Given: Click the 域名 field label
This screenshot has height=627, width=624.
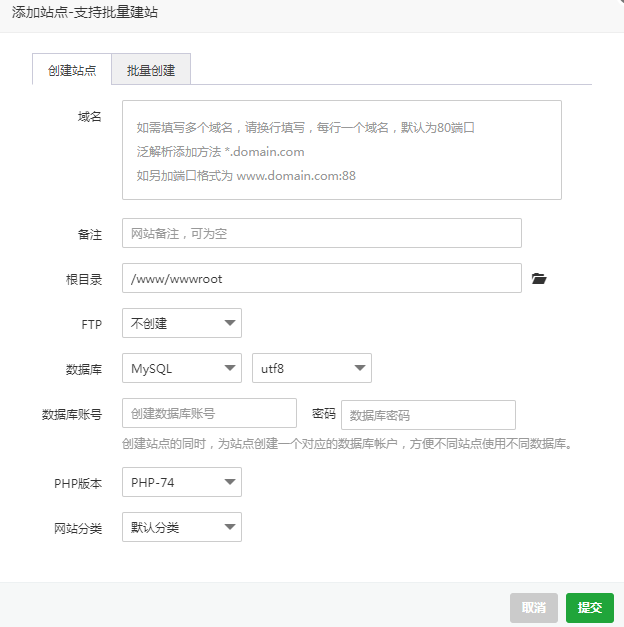Looking at the screenshot, I should (90, 117).
